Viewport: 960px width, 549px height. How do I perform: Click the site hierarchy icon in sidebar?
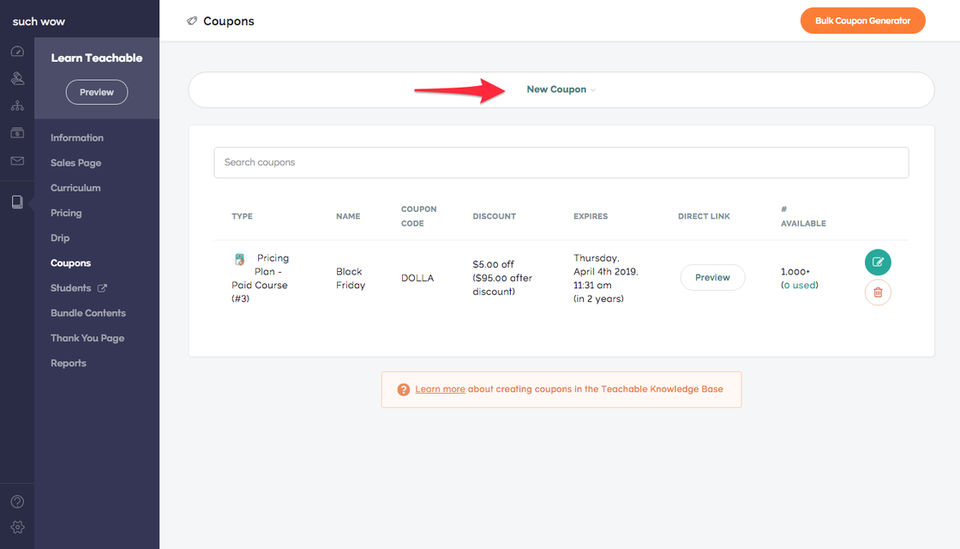click(x=17, y=105)
